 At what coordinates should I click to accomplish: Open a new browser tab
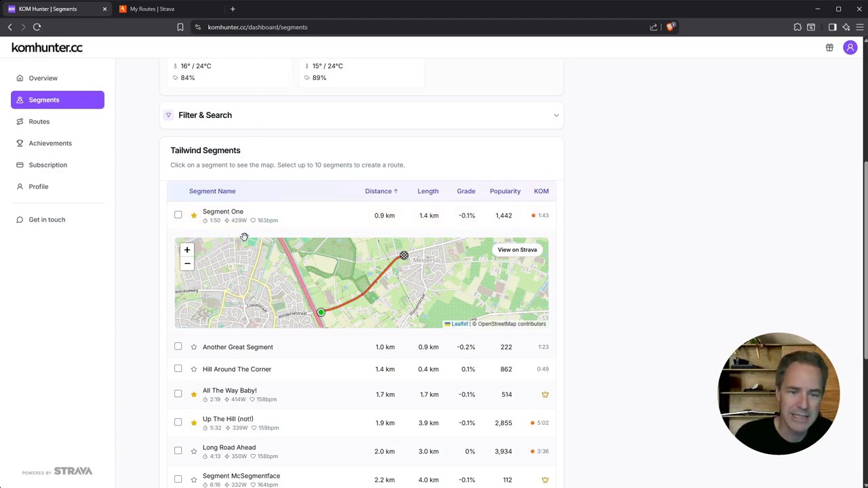(233, 9)
